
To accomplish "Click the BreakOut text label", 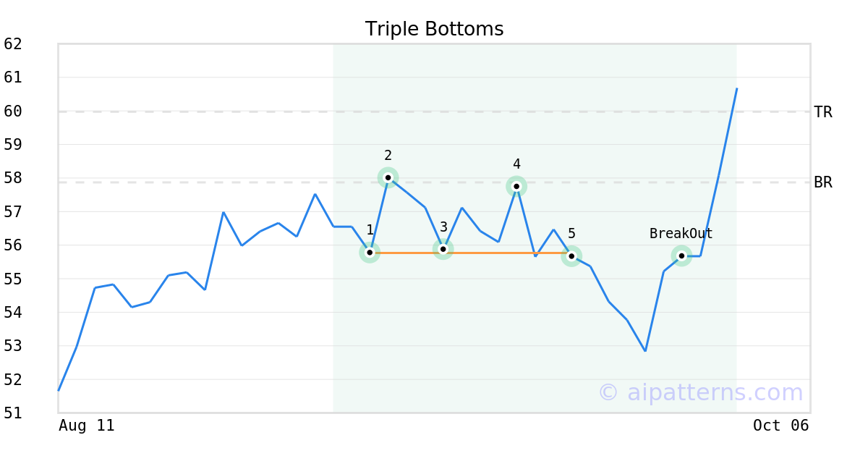I will coord(681,233).
